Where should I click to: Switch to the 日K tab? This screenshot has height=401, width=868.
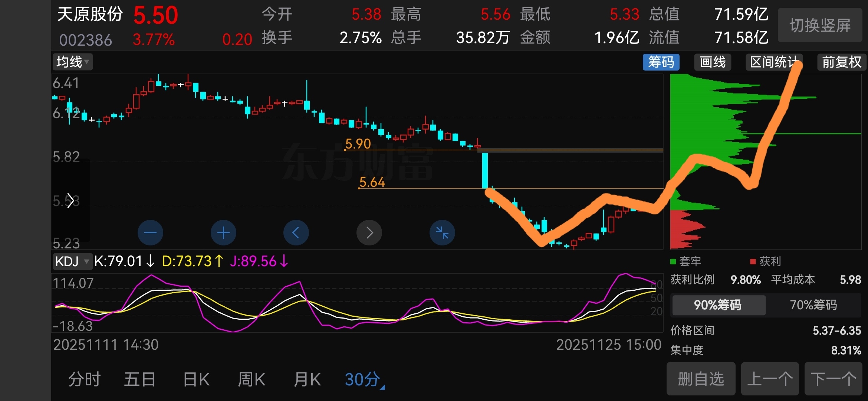pos(196,379)
